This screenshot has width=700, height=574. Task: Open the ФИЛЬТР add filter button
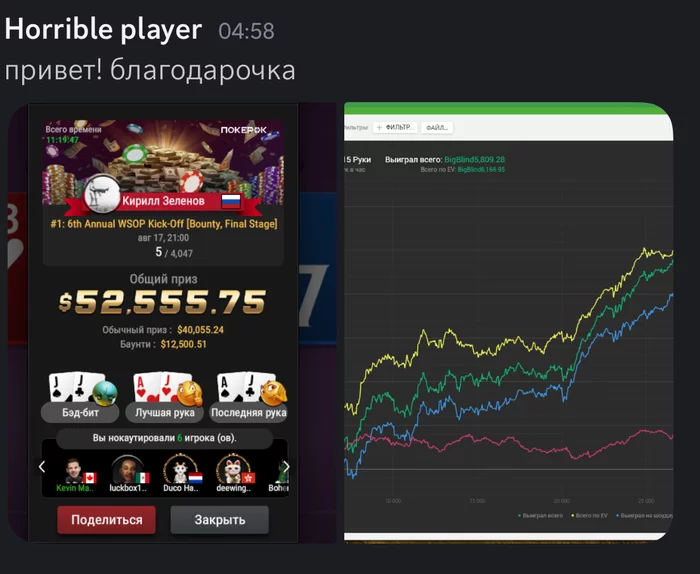pyautogui.click(x=396, y=128)
